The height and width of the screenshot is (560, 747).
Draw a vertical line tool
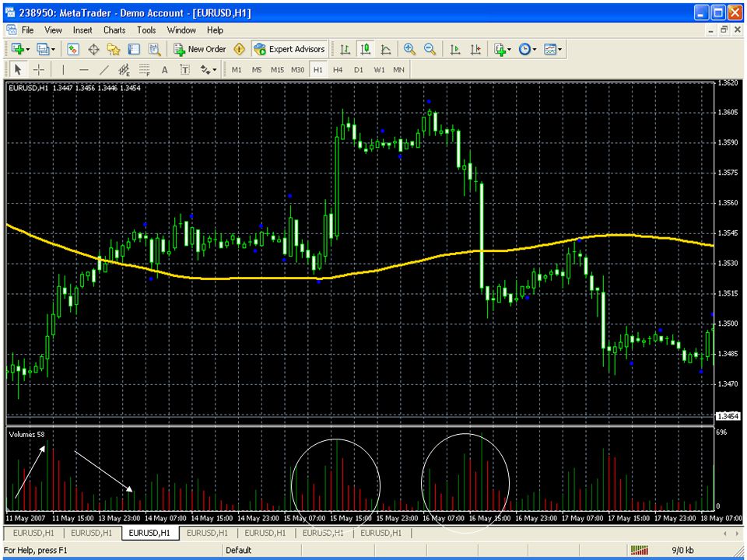[x=63, y=70]
